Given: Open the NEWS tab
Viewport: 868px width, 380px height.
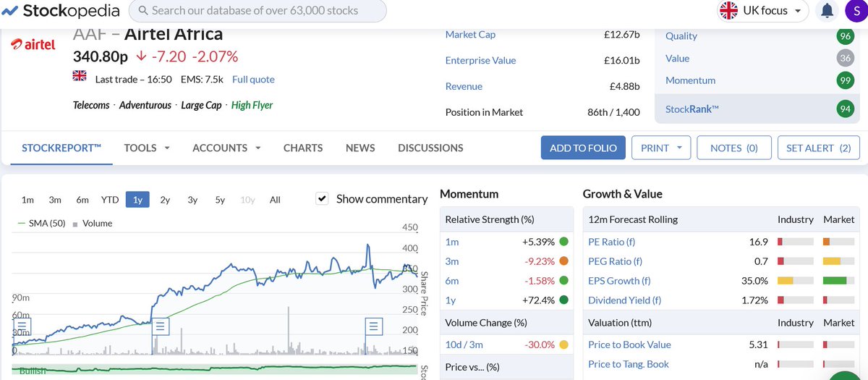Looking at the screenshot, I should [360, 148].
